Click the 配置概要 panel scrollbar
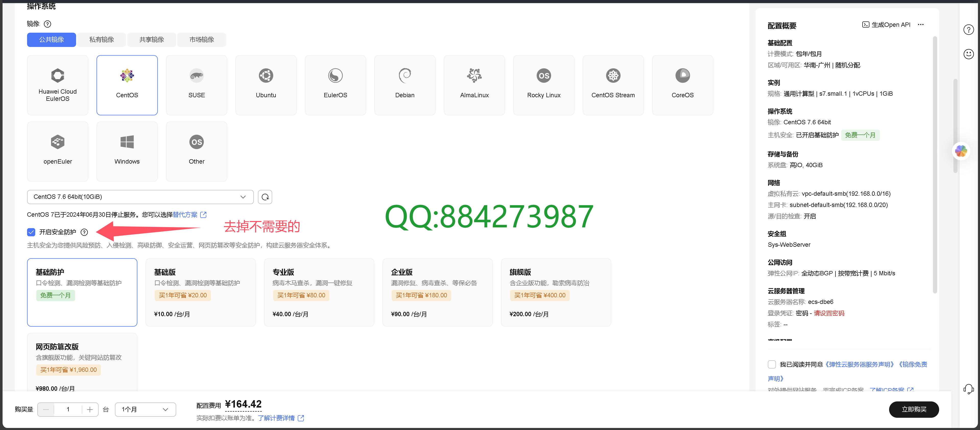980x430 pixels. pos(935,165)
